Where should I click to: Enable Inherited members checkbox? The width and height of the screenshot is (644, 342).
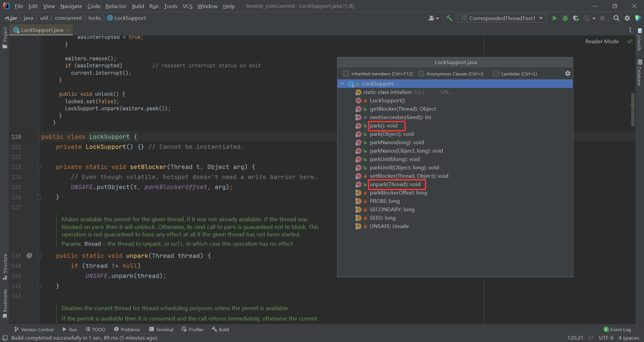point(346,73)
